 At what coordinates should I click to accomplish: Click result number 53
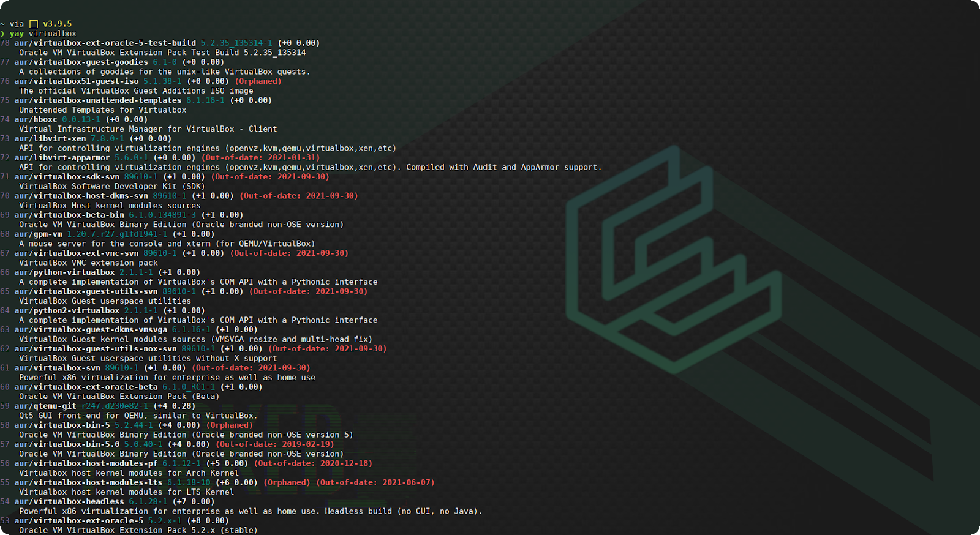pyautogui.click(x=5, y=520)
